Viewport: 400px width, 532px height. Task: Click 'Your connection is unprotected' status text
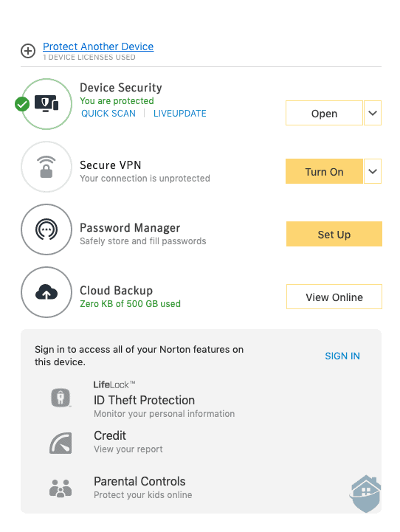coord(145,178)
